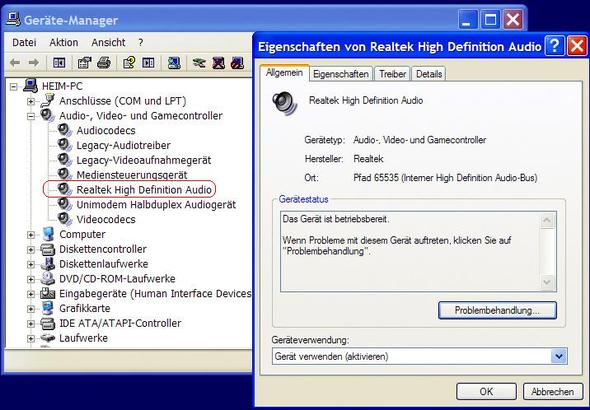
Task: Click the disable device icon with red slash
Action: click(237, 63)
